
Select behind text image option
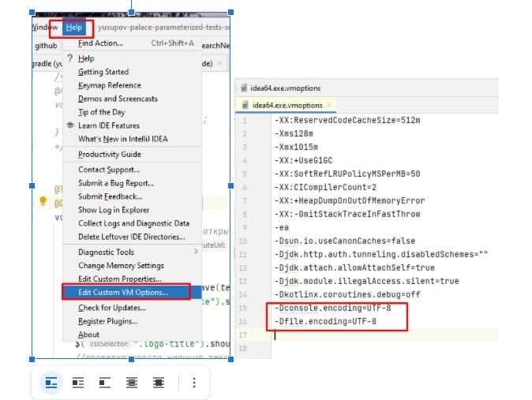[132, 383]
